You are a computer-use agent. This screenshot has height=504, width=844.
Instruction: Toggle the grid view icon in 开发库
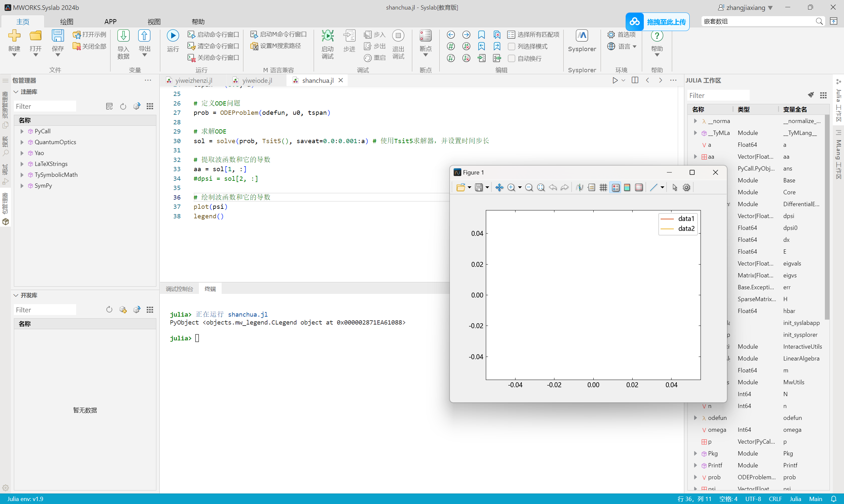tap(150, 310)
